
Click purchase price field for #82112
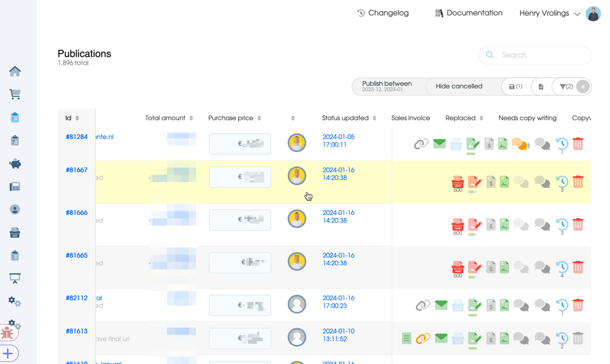(x=240, y=305)
